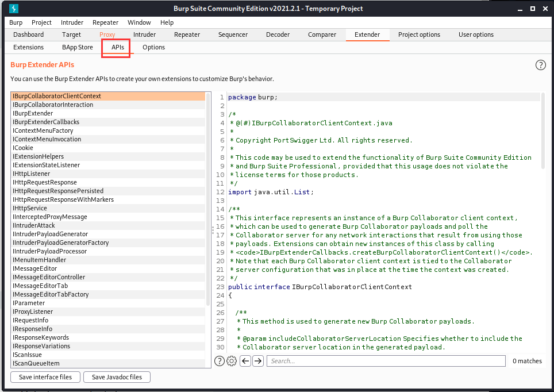The height and width of the screenshot is (392, 554).
Task: Open the Burp Extender APIs help icon
Action: [x=540, y=65]
